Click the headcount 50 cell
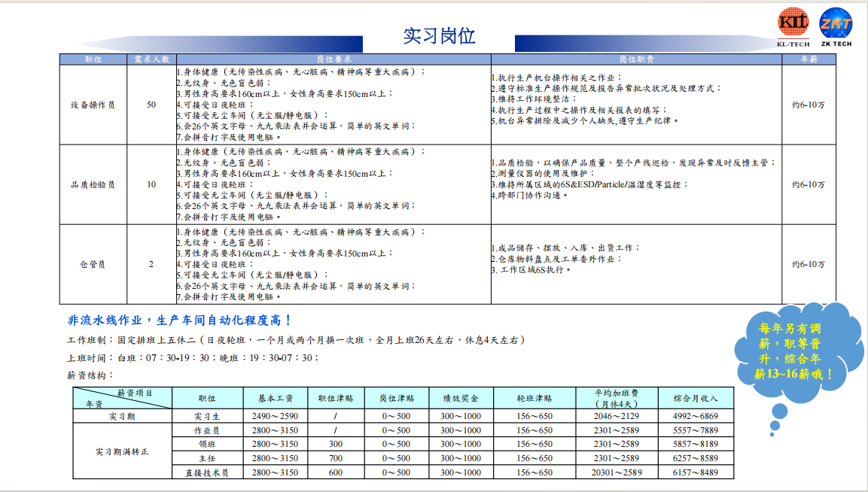Screen dimensions: 868x492 click(x=151, y=105)
